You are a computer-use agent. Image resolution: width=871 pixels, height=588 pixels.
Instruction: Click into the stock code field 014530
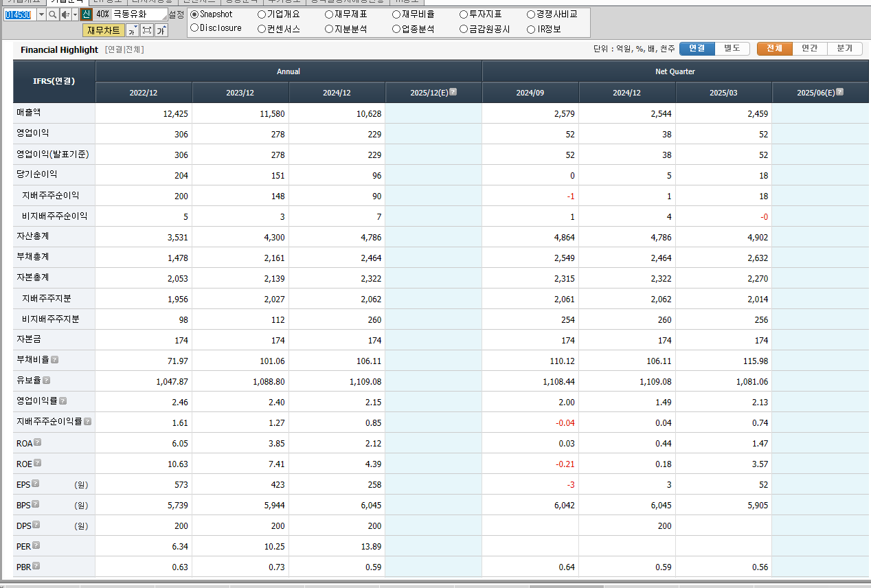click(19, 14)
